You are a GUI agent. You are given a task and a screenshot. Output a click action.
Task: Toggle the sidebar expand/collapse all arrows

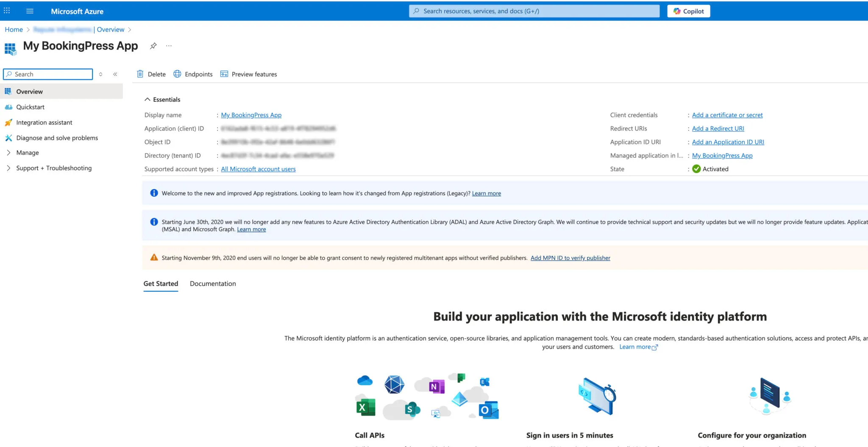tap(100, 74)
